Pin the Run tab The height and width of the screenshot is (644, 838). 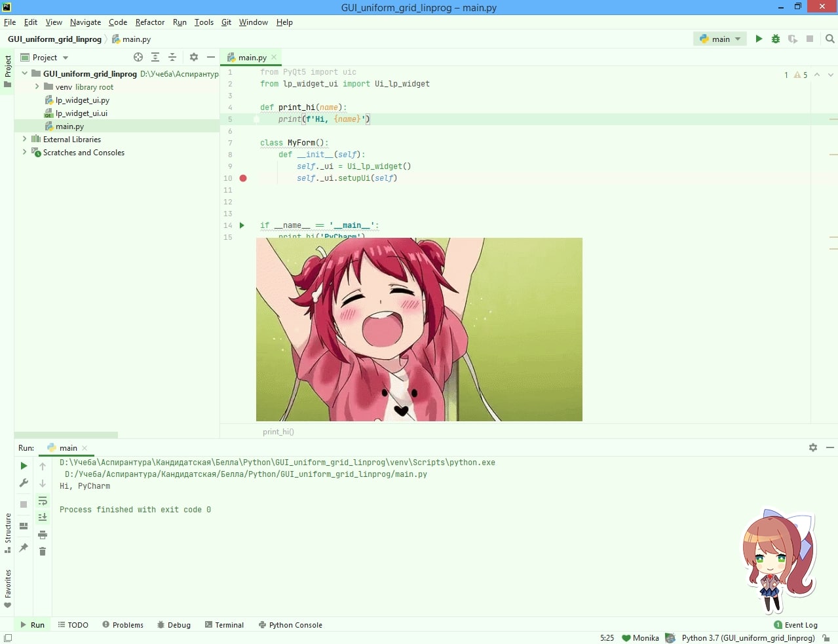(x=24, y=548)
